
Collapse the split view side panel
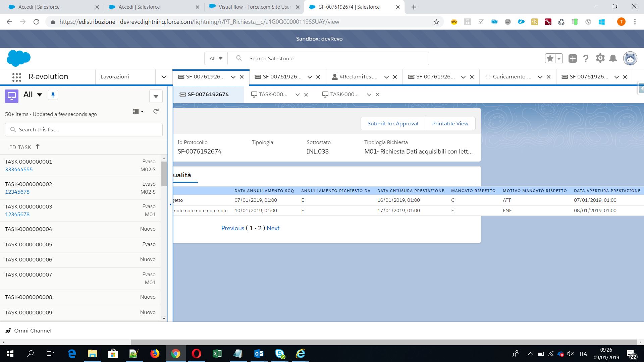(170, 204)
